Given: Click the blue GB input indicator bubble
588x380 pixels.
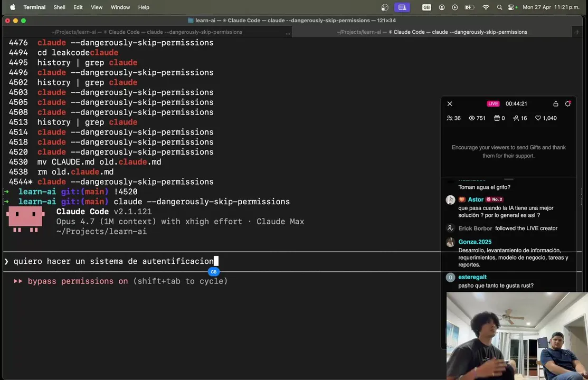Looking at the screenshot, I should click(213, 272).
